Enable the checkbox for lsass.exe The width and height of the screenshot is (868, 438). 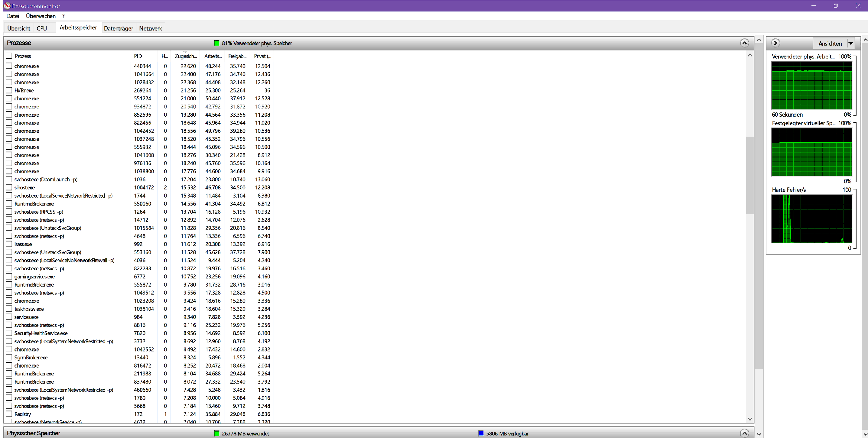click(x=9, y=244)
